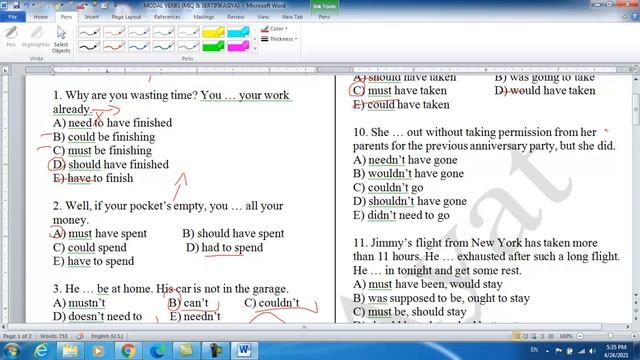This screenshot has width=640, height=360.
Task: Pick the yellow highlighter swatch
Action: [213, 32]
